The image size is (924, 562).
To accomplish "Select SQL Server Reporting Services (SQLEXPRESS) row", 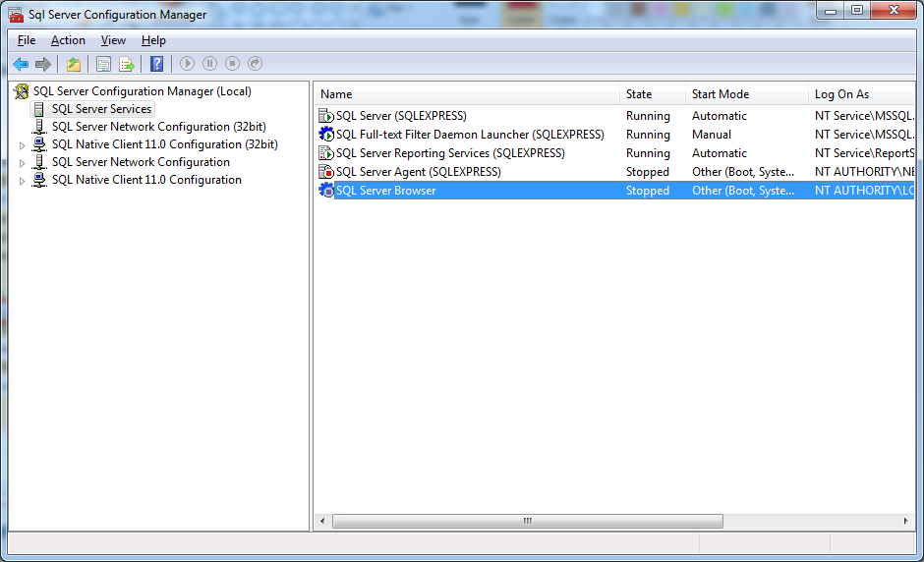I will [x=615, y=153].
